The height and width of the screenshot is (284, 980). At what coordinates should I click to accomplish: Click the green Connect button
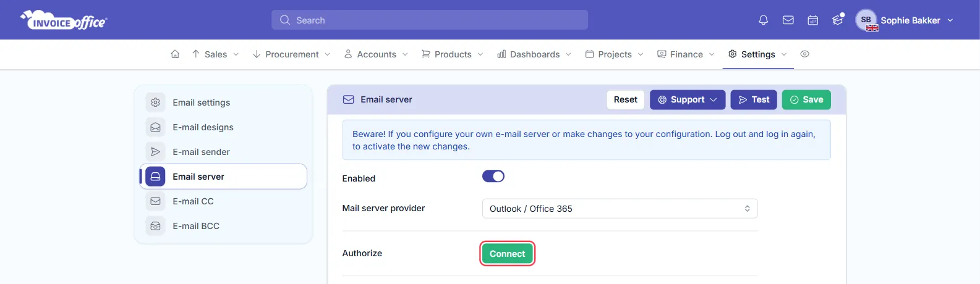point(508,254)
